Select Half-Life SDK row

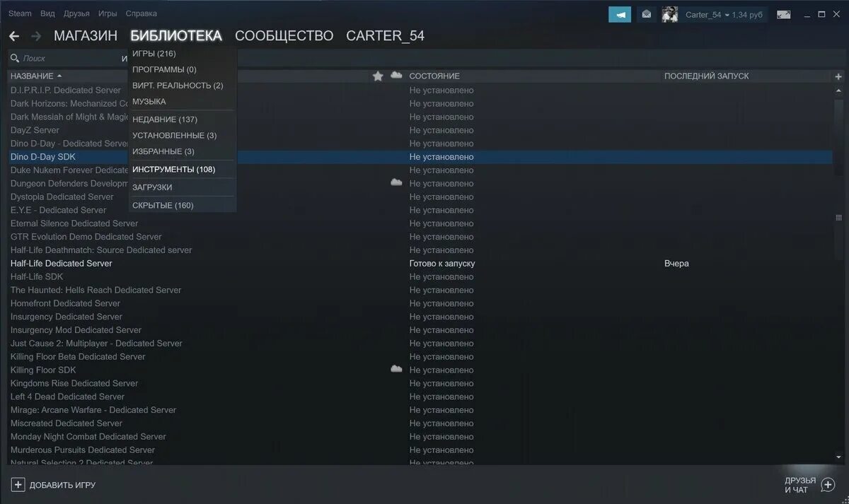[420, 276]
